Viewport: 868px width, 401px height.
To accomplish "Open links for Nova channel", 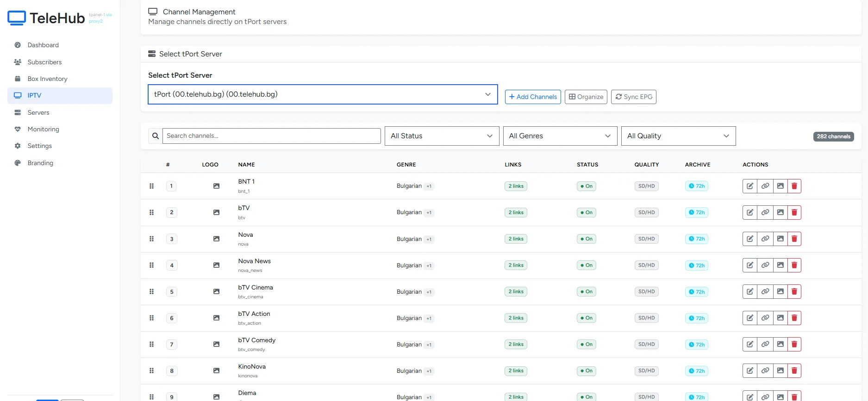I will point(765,239).
